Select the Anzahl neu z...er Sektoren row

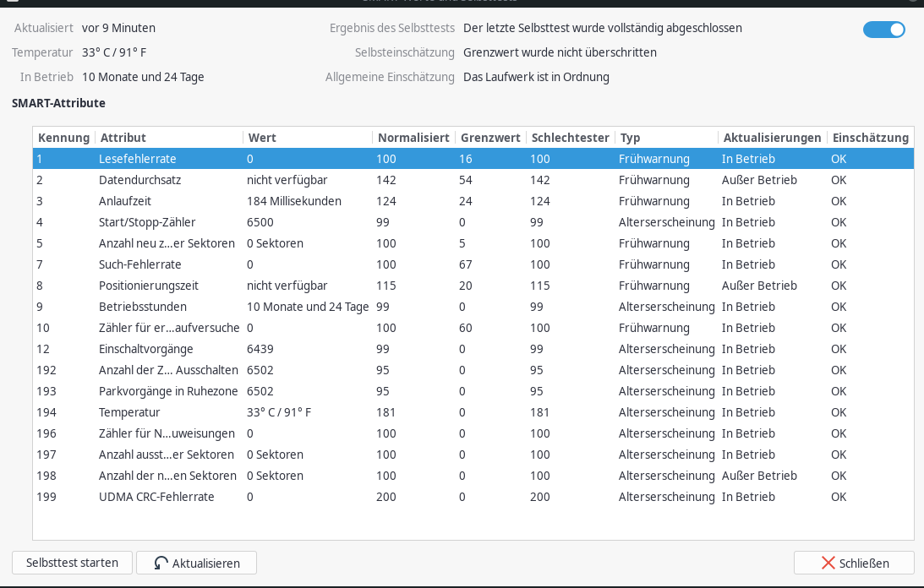[x=473, y=243]
